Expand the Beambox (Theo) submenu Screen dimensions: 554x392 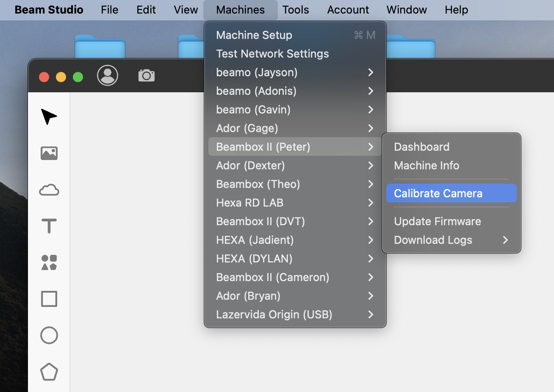pyautogui.click(x=295, y=184)
